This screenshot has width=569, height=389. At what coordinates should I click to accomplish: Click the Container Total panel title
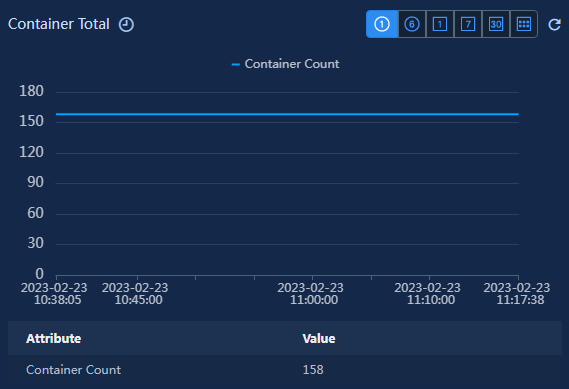59,24
